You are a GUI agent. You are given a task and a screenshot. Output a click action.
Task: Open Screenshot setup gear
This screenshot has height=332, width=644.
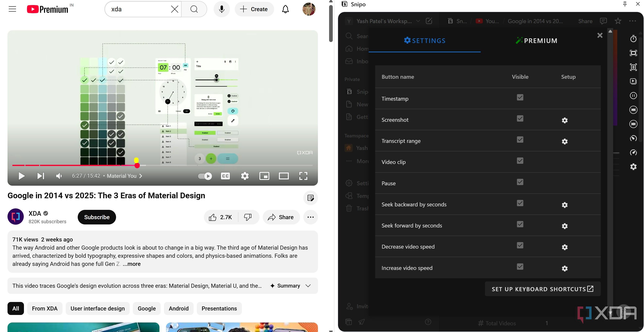564,120
